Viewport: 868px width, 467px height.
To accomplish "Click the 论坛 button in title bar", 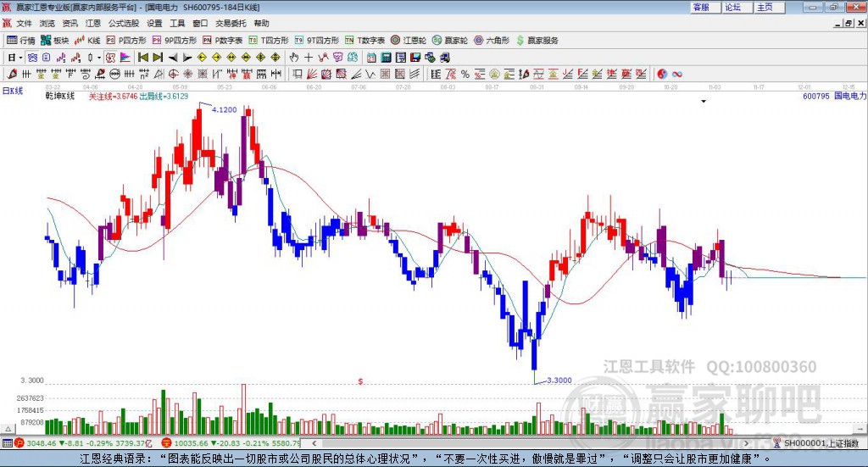I will click(x=737, y=7).
